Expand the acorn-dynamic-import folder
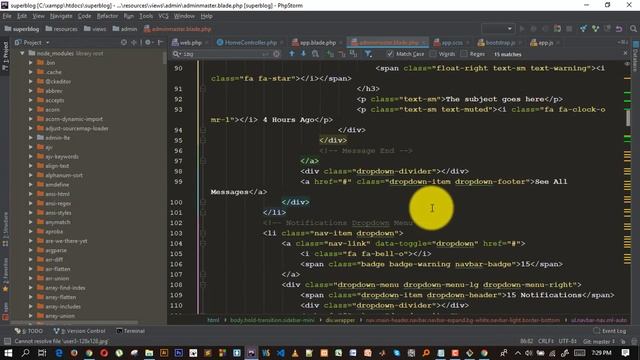Screen dimensions: 640x360 [31, 119]
